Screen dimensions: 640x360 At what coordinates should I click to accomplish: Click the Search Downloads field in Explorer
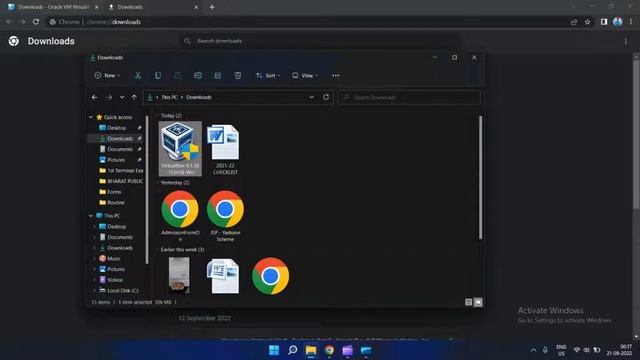(x=409, y=97)
